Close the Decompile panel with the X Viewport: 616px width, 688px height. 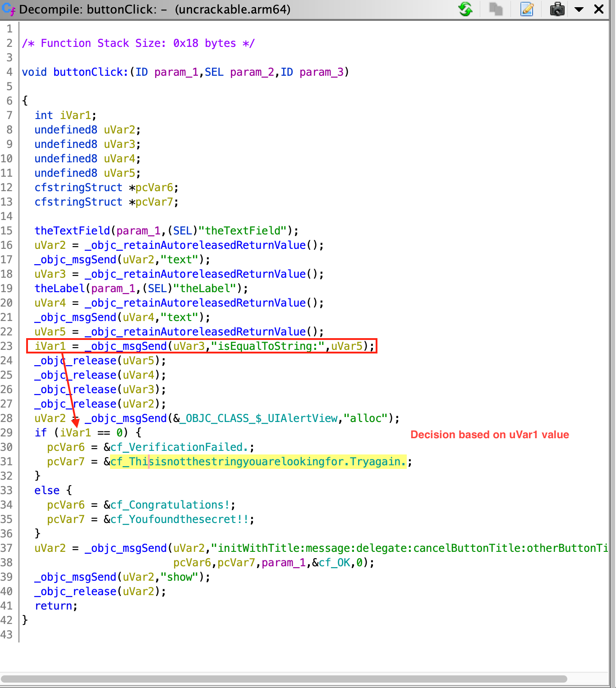(x=599, y=9)
